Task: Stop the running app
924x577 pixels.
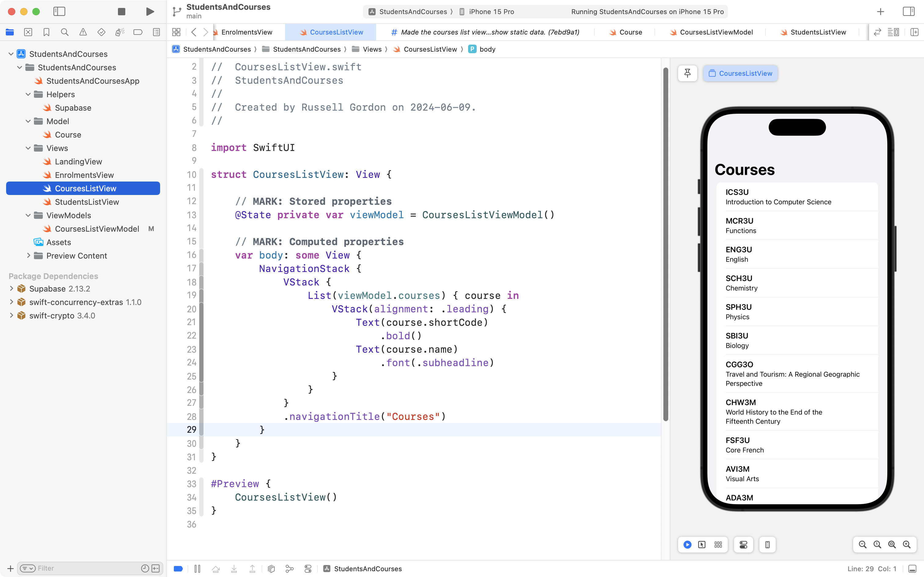Action: pyautogui.click(x=121, y=11)
